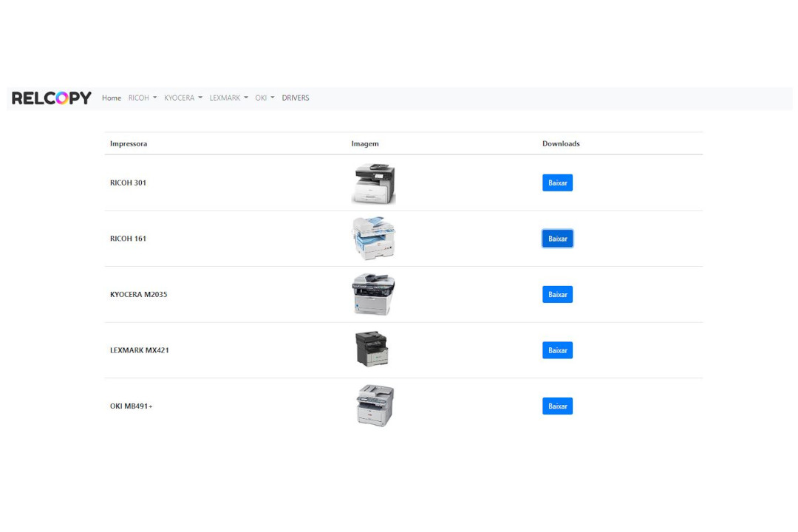Viewport: 798px width, 532px height.
Task: Click the RELCOPY logo
Action: (52, 98)
